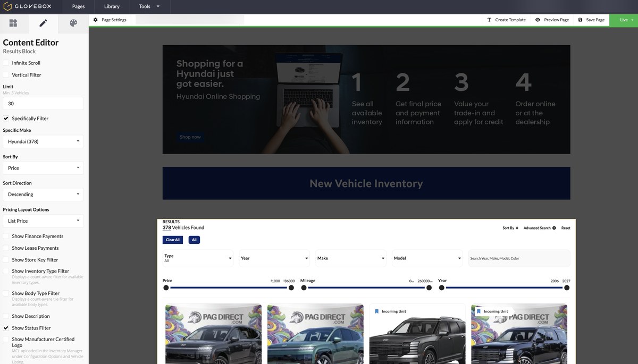
Task: Click Save Page button
Action: (x=591, y=20)
